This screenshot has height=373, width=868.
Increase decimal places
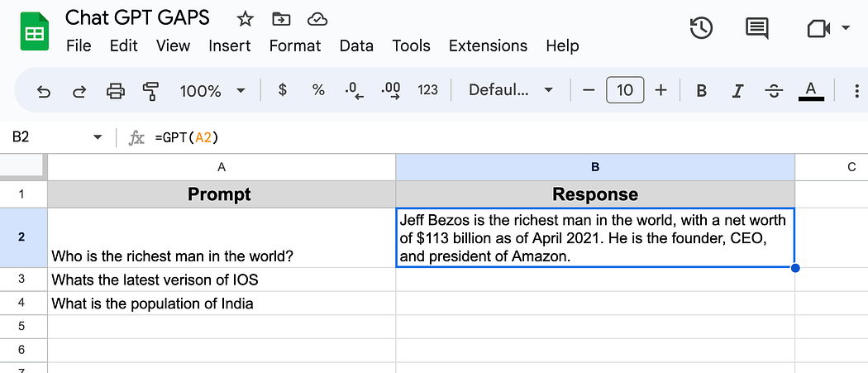(x=391, y=91)
